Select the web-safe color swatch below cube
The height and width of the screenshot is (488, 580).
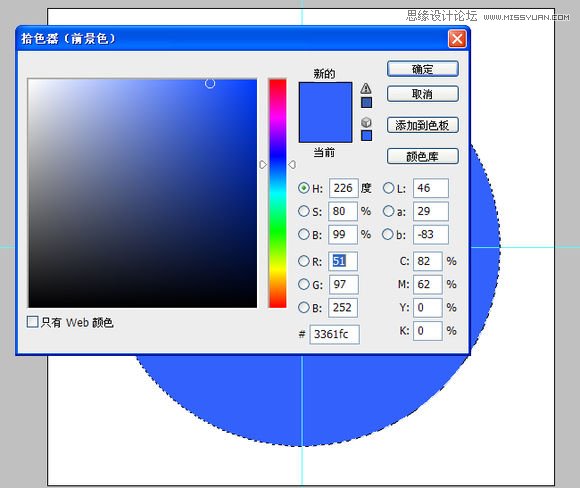coord(366,135)
